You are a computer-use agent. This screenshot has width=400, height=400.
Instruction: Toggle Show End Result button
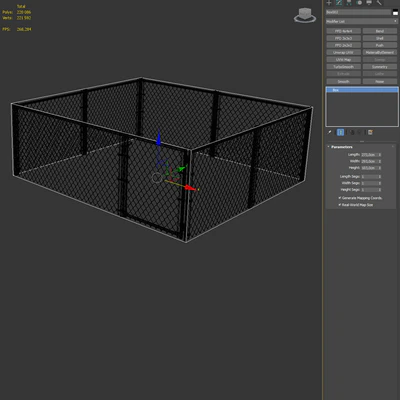pos(340,132)
